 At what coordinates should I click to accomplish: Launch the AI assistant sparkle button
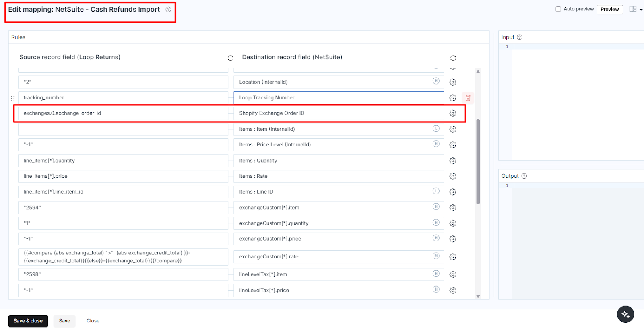coord(625,314)
